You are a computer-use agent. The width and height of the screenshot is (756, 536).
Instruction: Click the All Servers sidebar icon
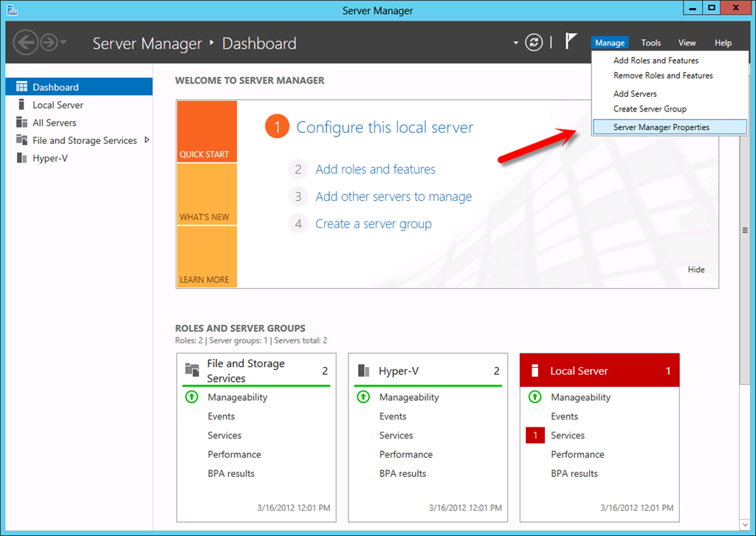click(x=21, y=123)
